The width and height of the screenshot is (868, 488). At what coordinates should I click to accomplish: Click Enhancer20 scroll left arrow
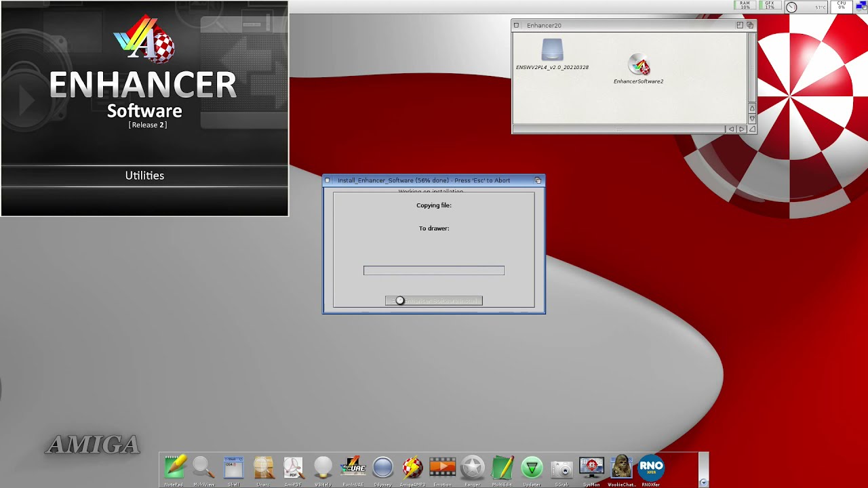[x=731, y=129]
